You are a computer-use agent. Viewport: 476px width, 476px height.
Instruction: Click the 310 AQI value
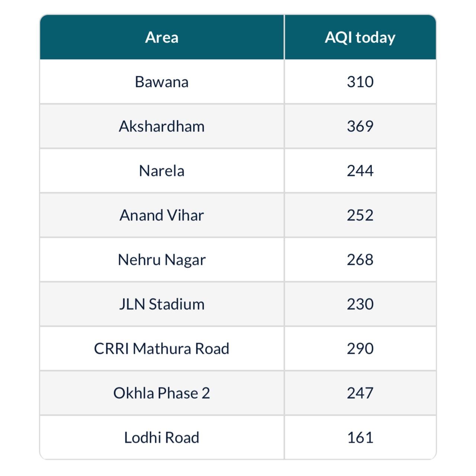point(360,82)
